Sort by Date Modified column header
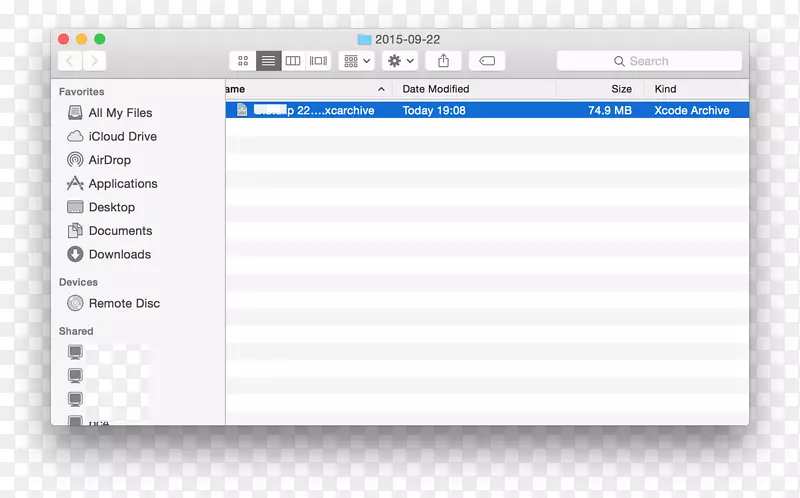The image size is (800, 498). coord(435,89)
